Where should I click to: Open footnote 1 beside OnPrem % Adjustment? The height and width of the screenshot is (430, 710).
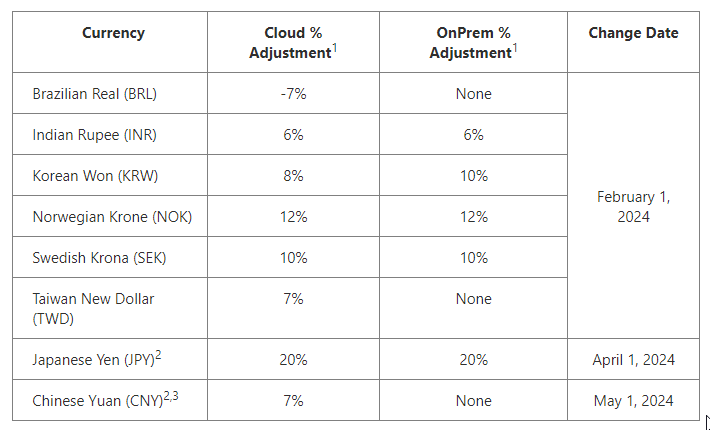click(516, 47)
